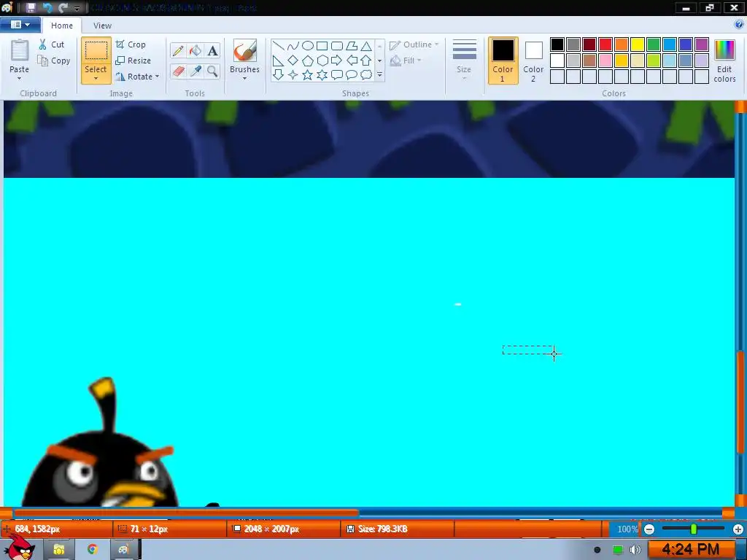Select the Pencil tool
This screenshot has width=747, height=560.
point(178,50)
